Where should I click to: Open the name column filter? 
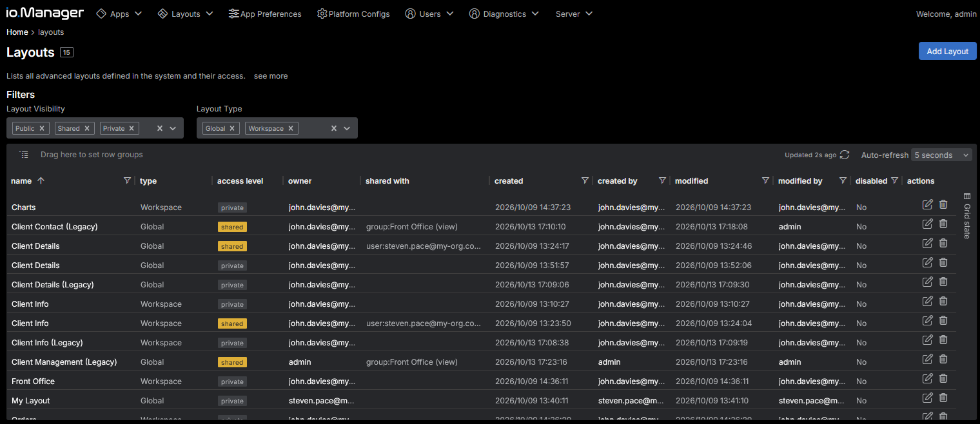127,181
